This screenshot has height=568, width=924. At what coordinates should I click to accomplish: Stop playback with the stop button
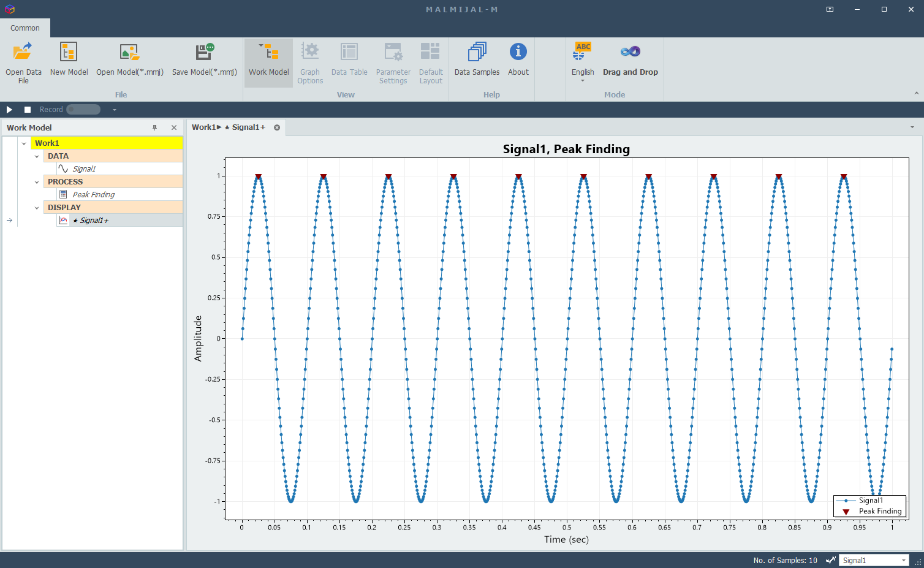click(28, 110)
